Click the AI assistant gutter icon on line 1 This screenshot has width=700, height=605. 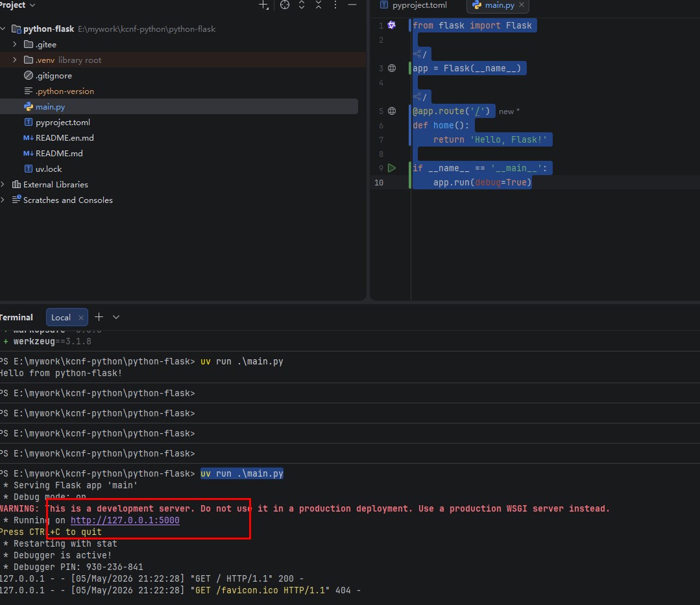coord(391,25)
